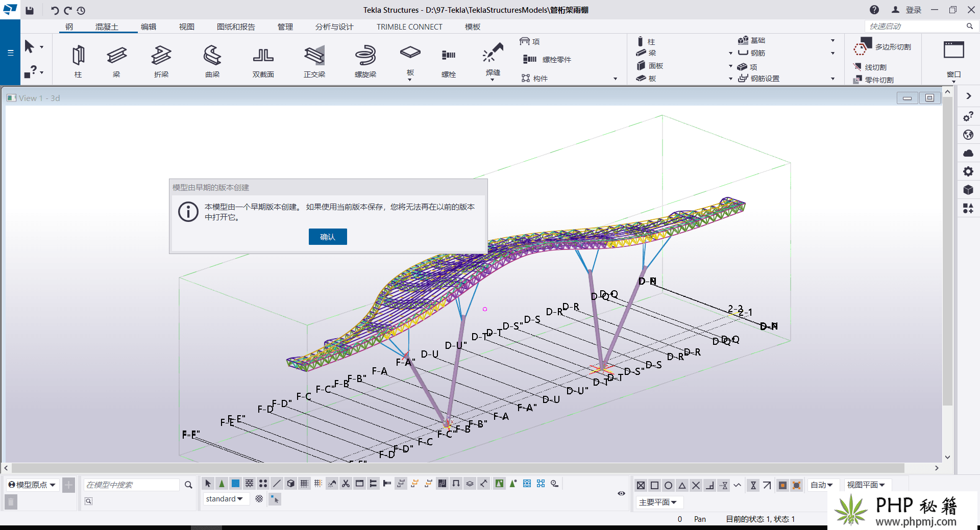Click the Redo arrow icon

[67, 10]
